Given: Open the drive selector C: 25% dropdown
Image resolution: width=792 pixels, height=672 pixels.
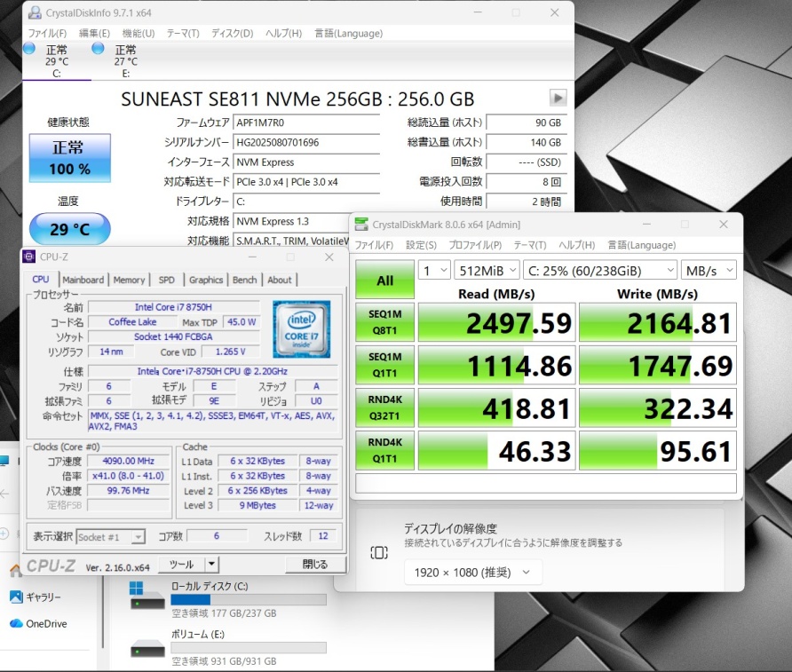Looking at the screenshot, I should [x=600, y=271].
